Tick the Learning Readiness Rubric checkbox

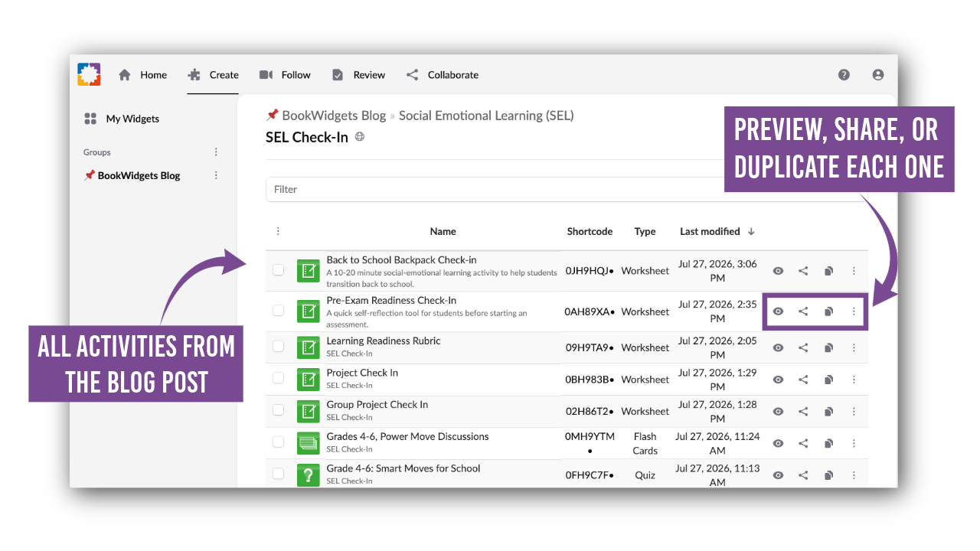(278, 346)
